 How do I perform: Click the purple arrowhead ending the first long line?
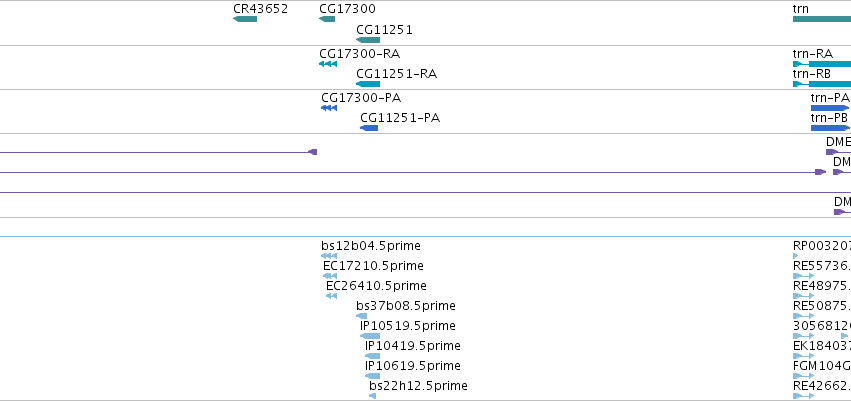(x=313, y=152)
